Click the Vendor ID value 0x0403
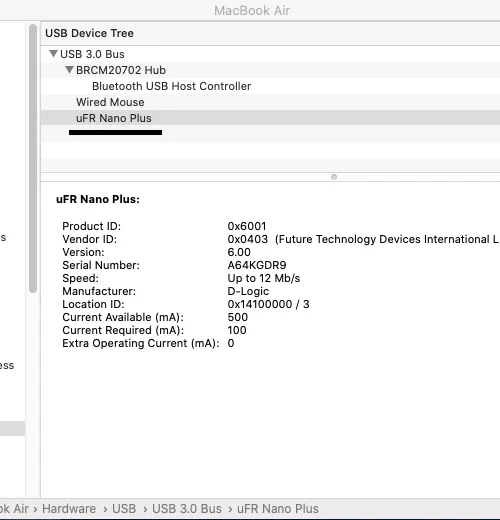 (248, 239)
